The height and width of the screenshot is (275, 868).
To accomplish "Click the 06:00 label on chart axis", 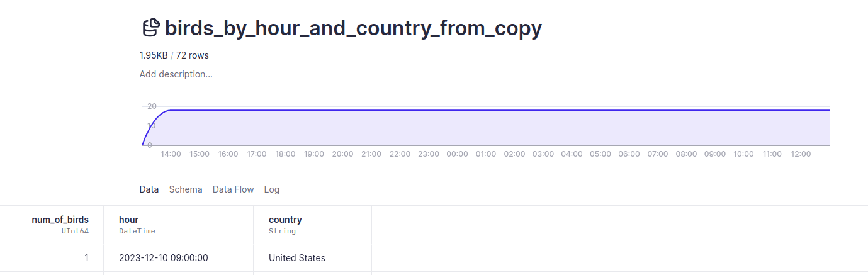I will pyautogui.click(x=629, y=154).
